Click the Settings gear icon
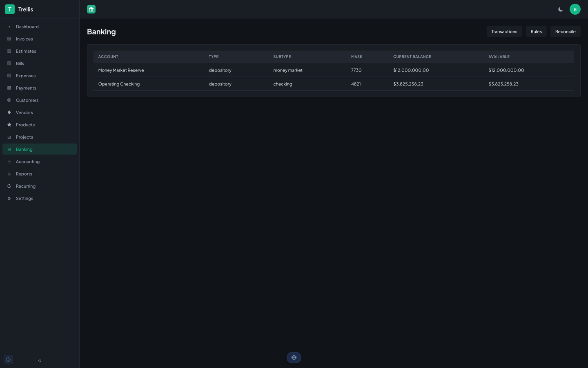The image size is (588, 368). (9, 198)
